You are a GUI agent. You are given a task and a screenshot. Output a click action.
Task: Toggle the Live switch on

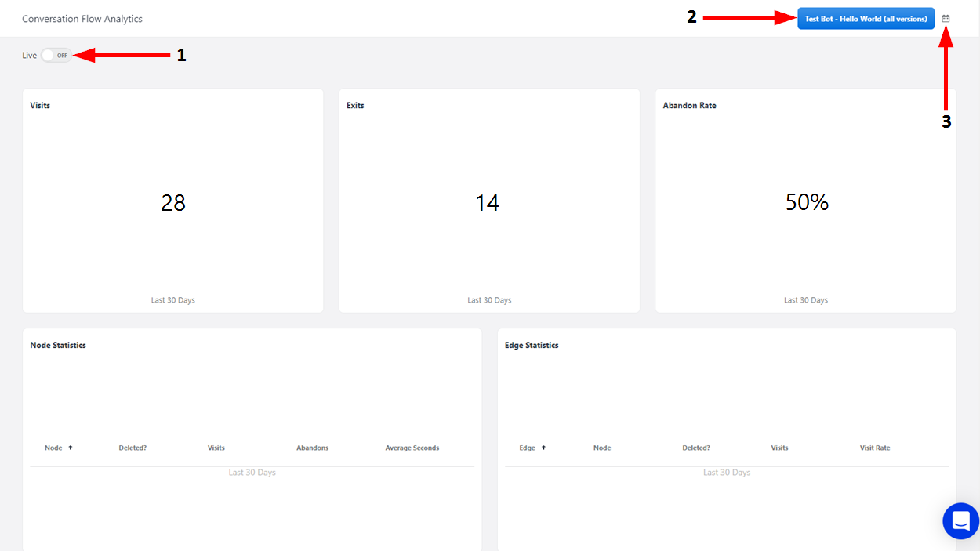coord(56,56)
